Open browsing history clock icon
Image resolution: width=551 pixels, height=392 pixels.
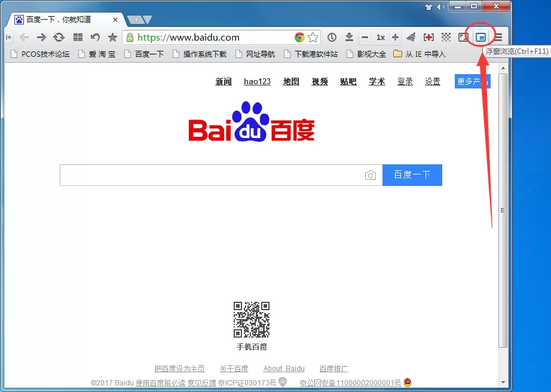[332, 37]
